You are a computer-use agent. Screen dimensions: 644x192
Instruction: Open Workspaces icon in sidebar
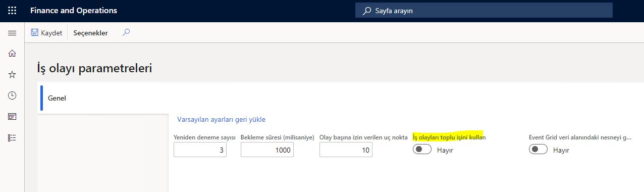12,117
